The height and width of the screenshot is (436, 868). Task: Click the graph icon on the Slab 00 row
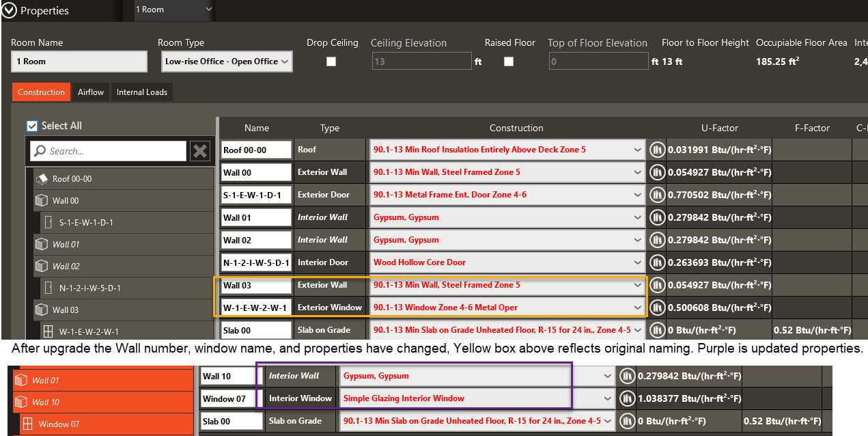(657, 329)
